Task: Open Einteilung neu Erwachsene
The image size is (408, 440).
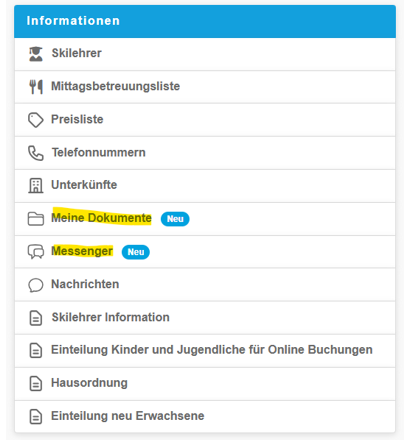Action: pos(205,417)
